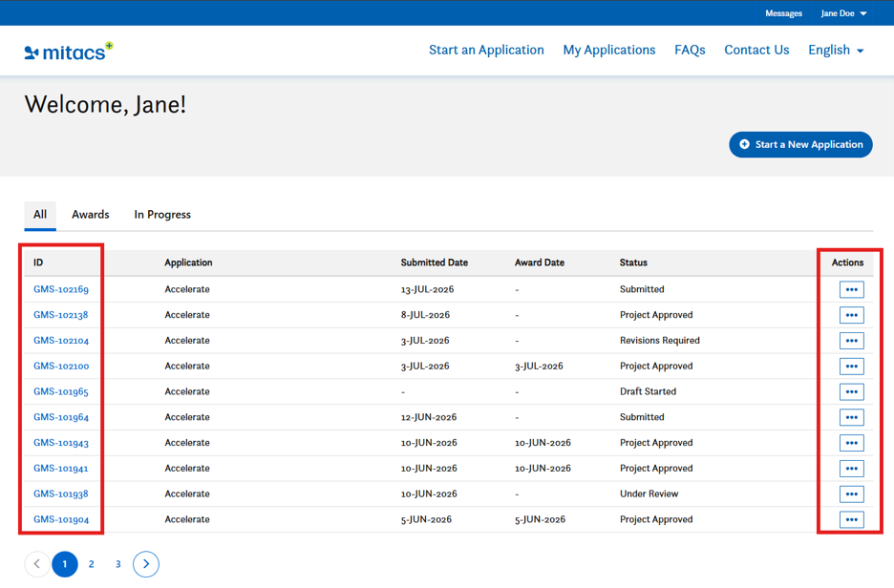Open actions menu for GMS-101965

pos(851,392)
